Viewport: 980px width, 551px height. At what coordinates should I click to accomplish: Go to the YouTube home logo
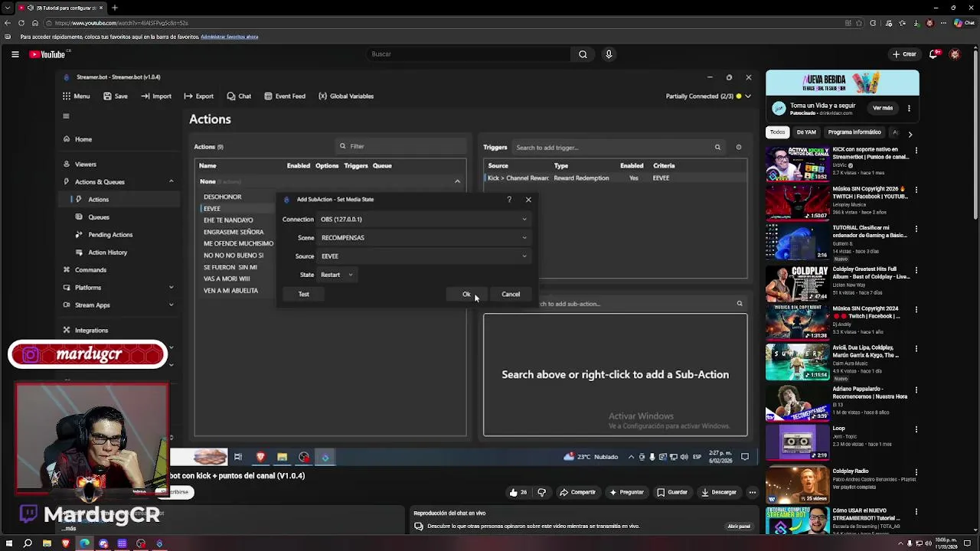47,54
